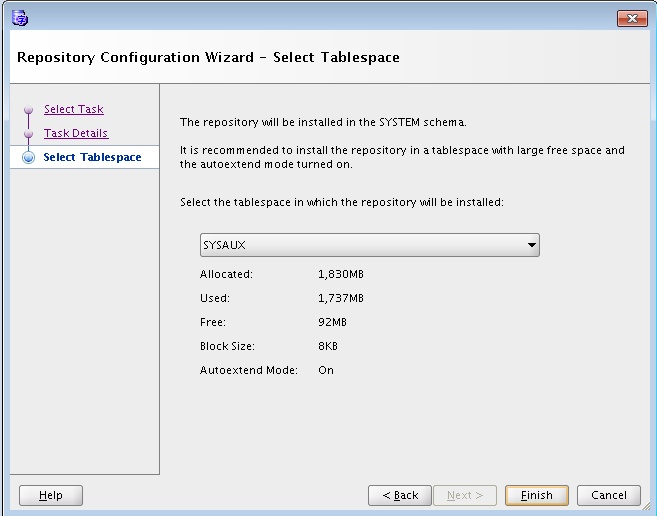Go to the Select Task step link
Viewport: 657px width, 516px height.
coord(73,109)
